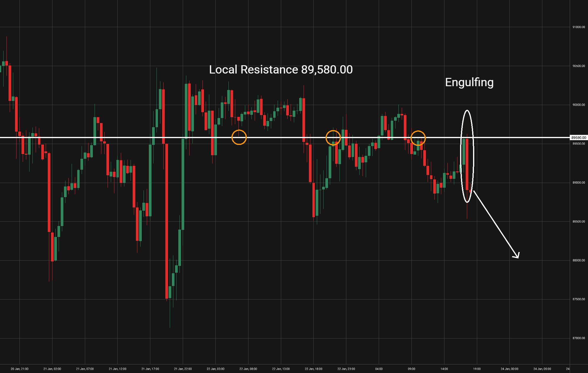Click the '19:00' time axis label
The height and width of the screenshot is (373, 588).
tap(477, 369)
